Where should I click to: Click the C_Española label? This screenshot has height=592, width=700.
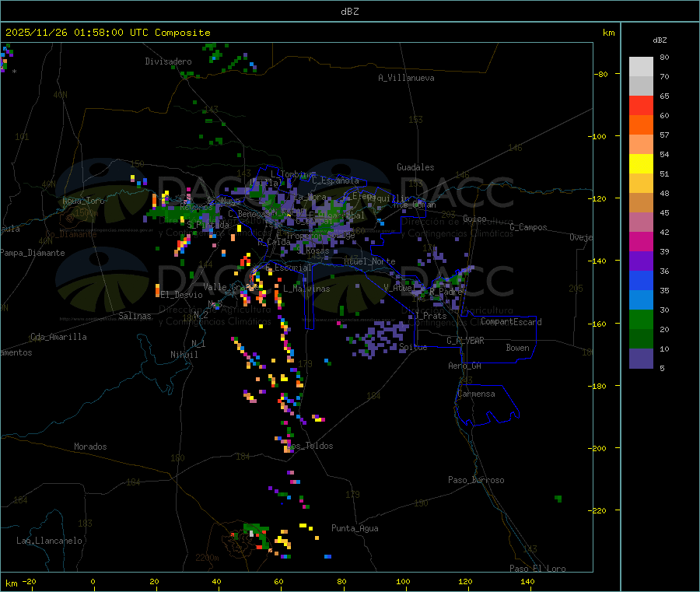click(x=335, y=180)
